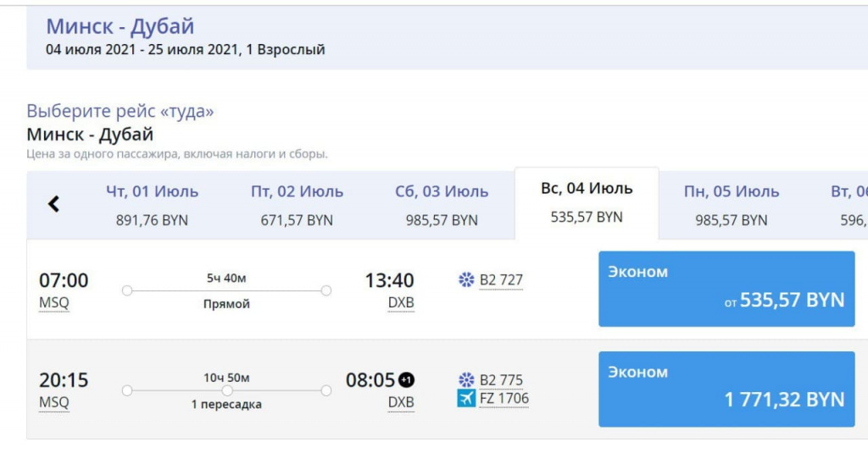Select the Чт, 01 Июль date tab
Image resolution: width=868 pixels, height=453 pixels.
click(x=152, y=205)
